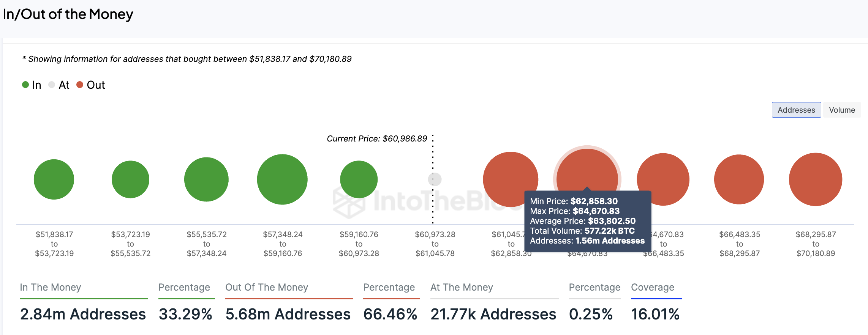Click the Out Of The Money heading

point(267,287)
